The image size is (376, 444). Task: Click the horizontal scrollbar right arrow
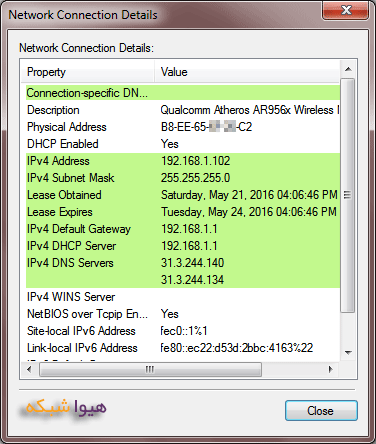point(330,369)
